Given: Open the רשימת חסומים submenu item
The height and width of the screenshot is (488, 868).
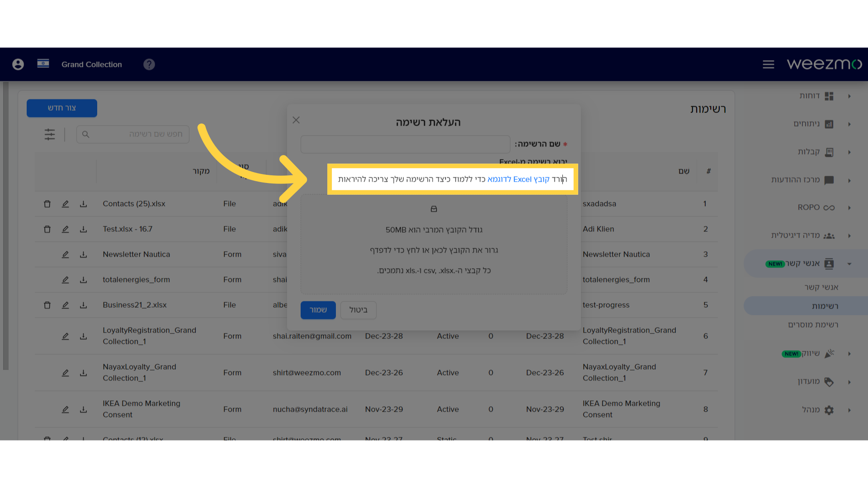Looking at the screenshot, I should coord(813,325).
